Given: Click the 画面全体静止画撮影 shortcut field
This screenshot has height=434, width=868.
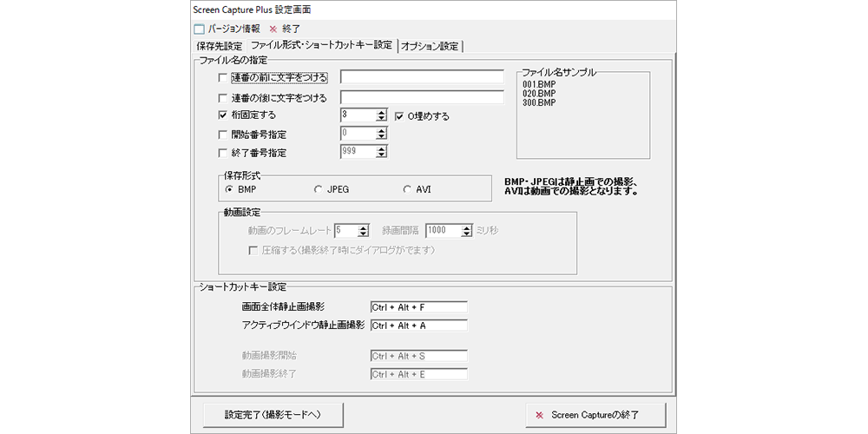Looking at the screenshot, I should [419, 307].
